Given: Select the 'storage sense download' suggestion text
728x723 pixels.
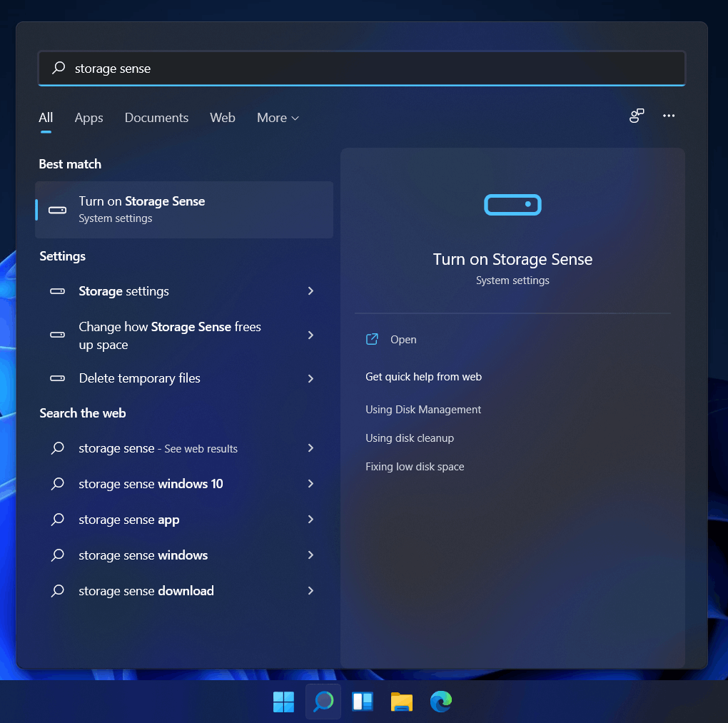Looking at the screenshot, I should click(x=146, y=591).
